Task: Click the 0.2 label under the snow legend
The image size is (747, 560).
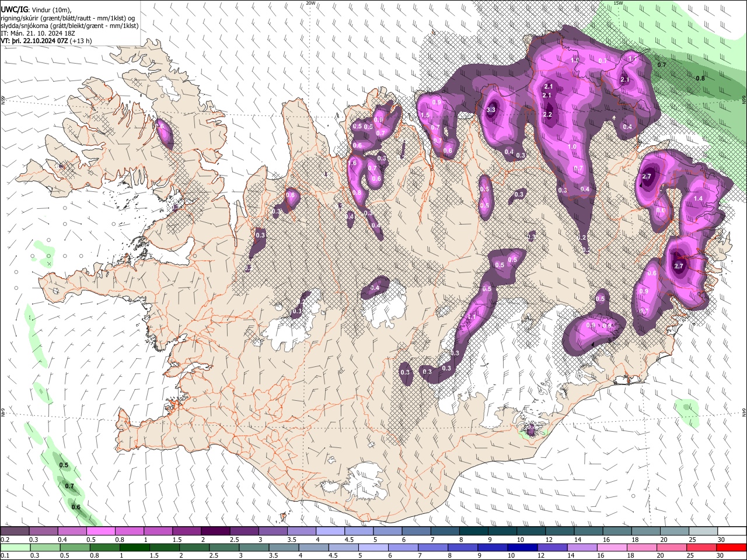Action: click(x=5, y=540)
